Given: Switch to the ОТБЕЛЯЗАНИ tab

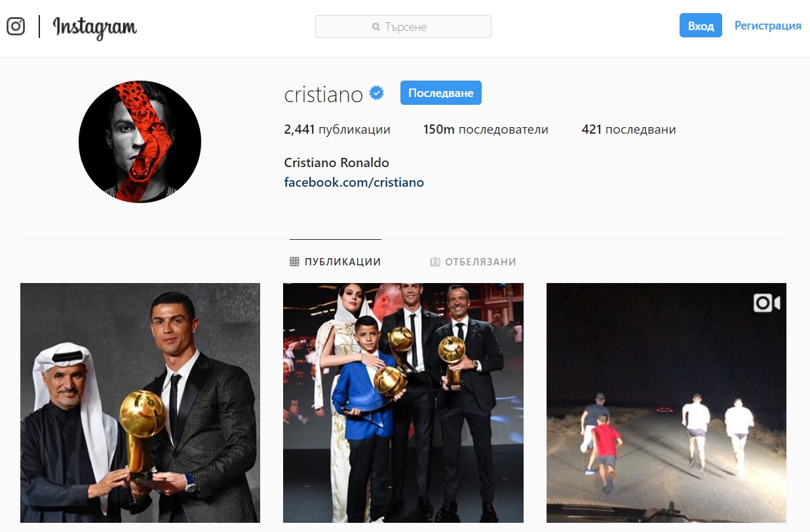Looking at the screenshot, I should (x=473, y=262).
